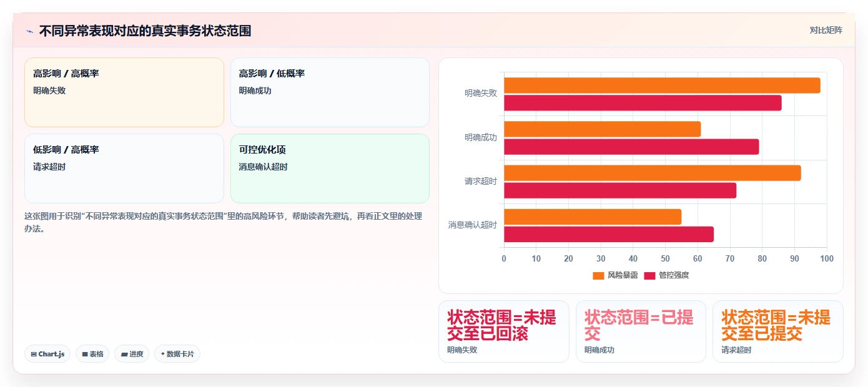
Task: Click the orange bar for 明确失败
Action: click(662, 86)
